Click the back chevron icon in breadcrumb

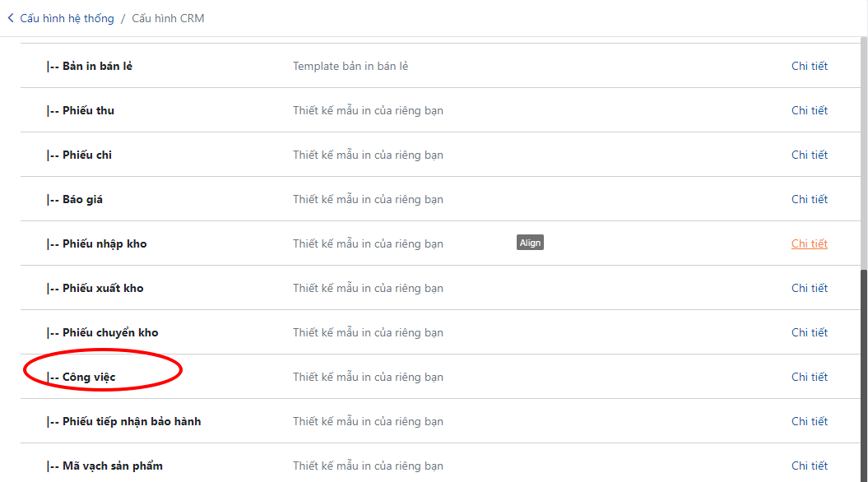[x=11, y=18]
